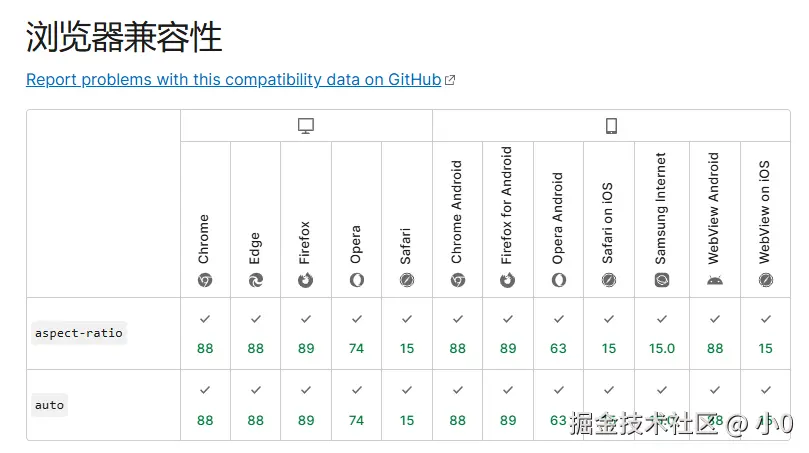Click the Firefox browser icon
Viewport: 809px width, 453px height.
(x=306, y=281)
